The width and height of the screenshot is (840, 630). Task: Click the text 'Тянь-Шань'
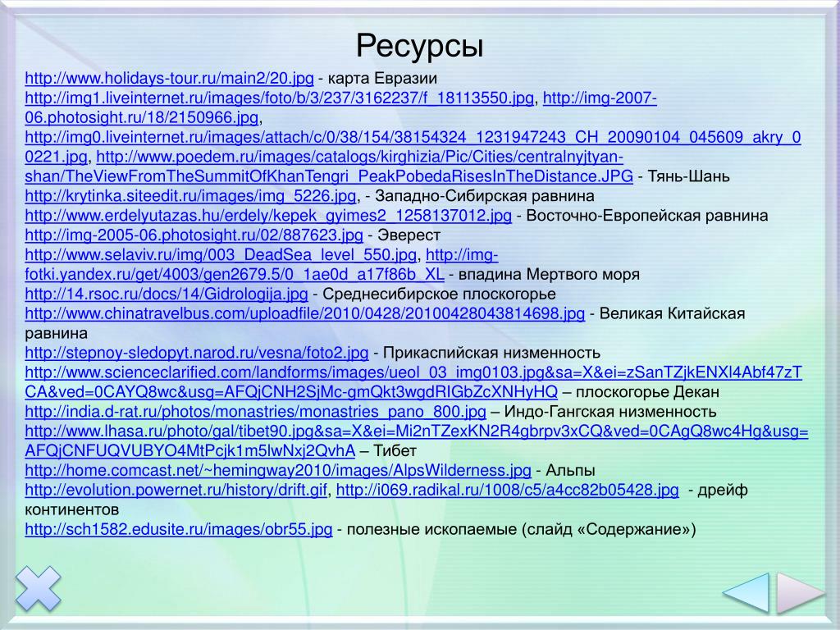tap(689, 176)
